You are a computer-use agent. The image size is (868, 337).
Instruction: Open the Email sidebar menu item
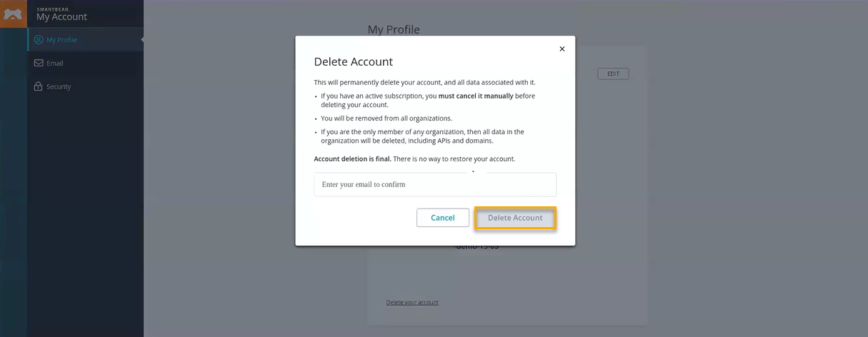click(55, 63)
